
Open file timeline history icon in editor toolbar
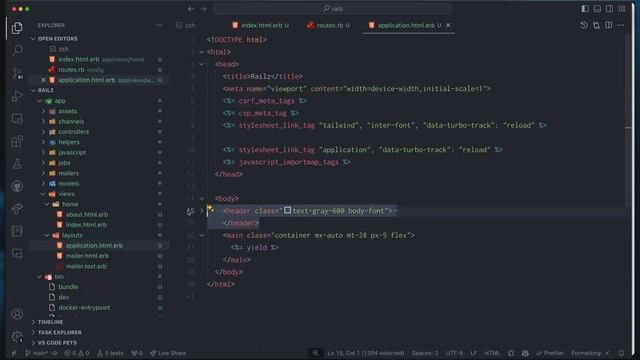click(584, 25)
